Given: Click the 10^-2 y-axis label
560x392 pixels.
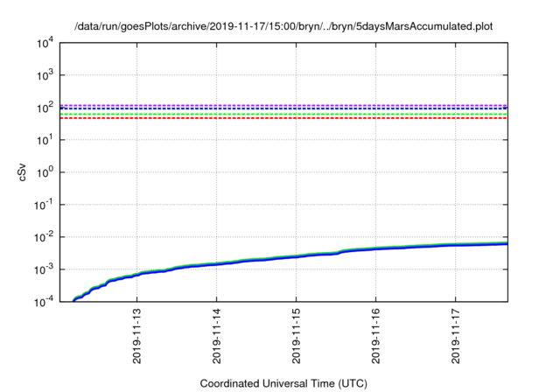Looking at the screenshot, I should pyautogui.click(x=44, y=237).
